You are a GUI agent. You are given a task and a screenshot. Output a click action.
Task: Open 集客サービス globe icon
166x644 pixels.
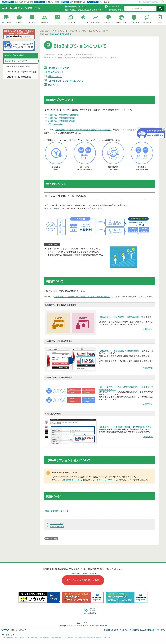121,17
